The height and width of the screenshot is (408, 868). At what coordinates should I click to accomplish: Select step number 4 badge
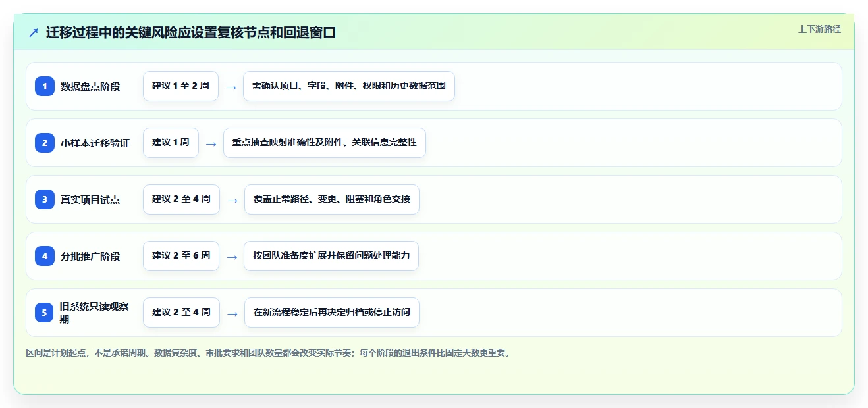point(45,255)
